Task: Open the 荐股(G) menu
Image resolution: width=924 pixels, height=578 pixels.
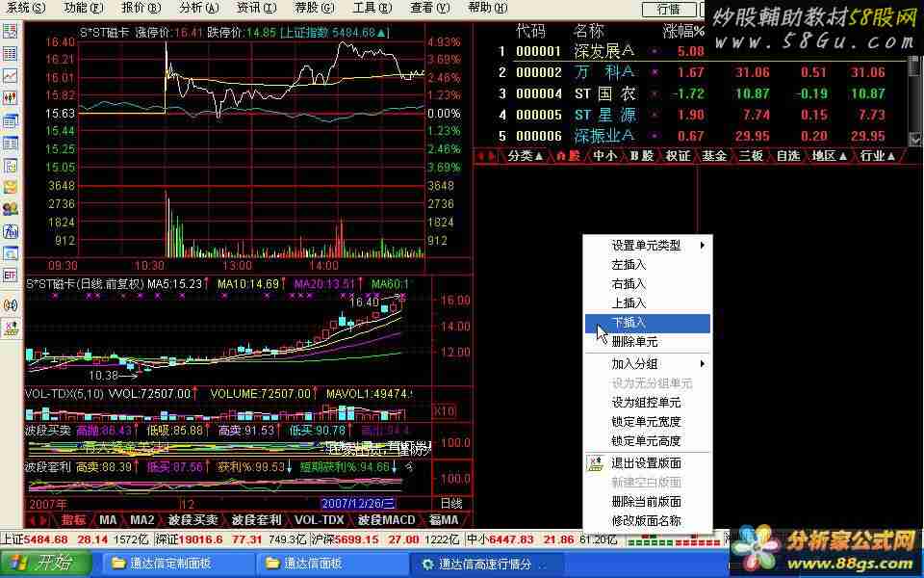Action: (314, 8)
